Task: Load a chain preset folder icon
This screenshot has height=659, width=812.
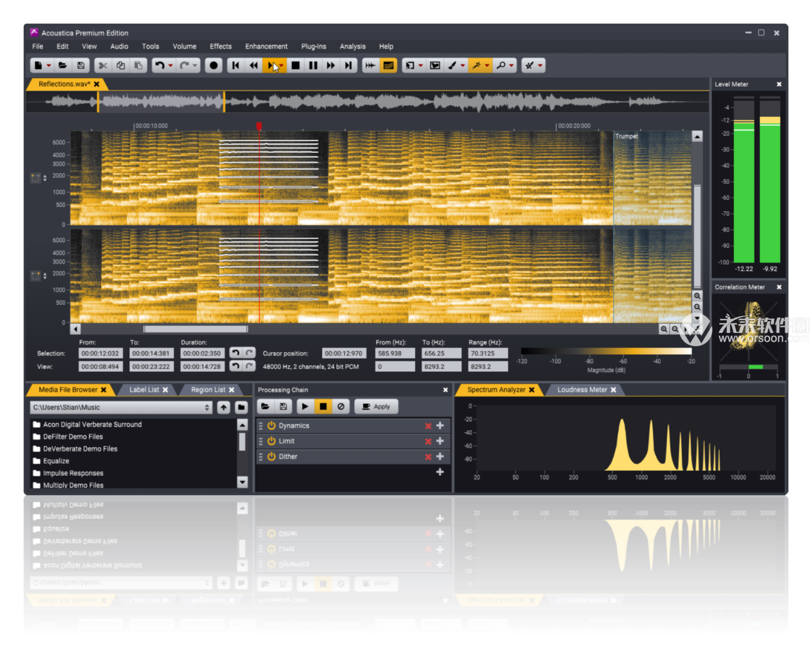Action: [x=265, y=407]
